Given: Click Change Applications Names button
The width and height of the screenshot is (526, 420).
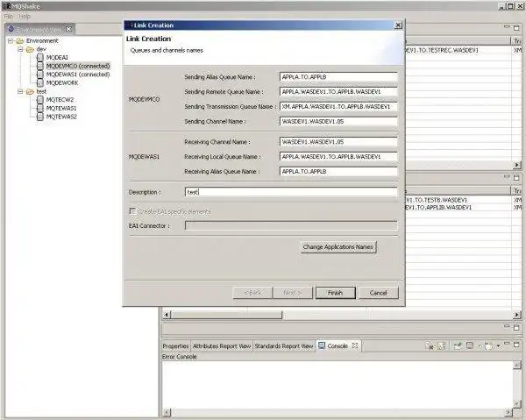Looking at the screenshot, I should (x=338, y=247).
